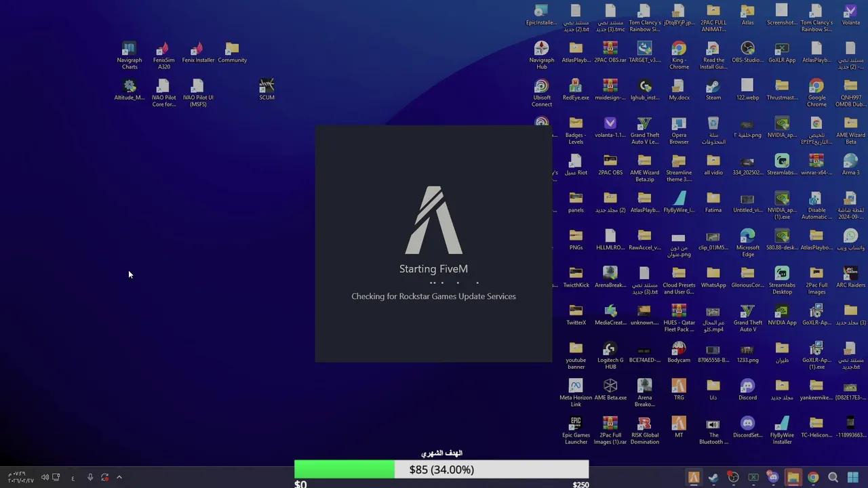Select the Discord desktop shortcut
The width and height of the screenshot is (868, 488).
pyautogui.click(x=747, y=390)
